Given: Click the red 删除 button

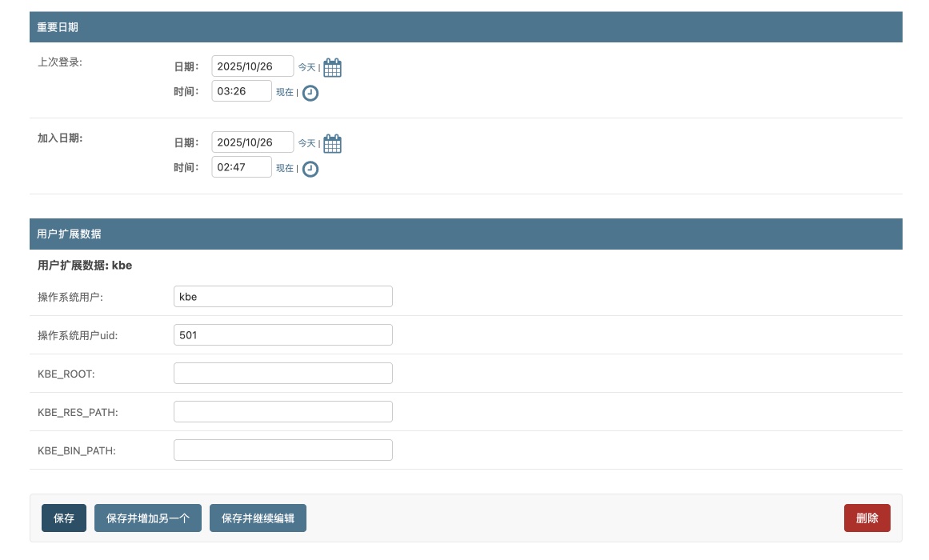Looking at the screenshot, I should [x=867, y=518].
